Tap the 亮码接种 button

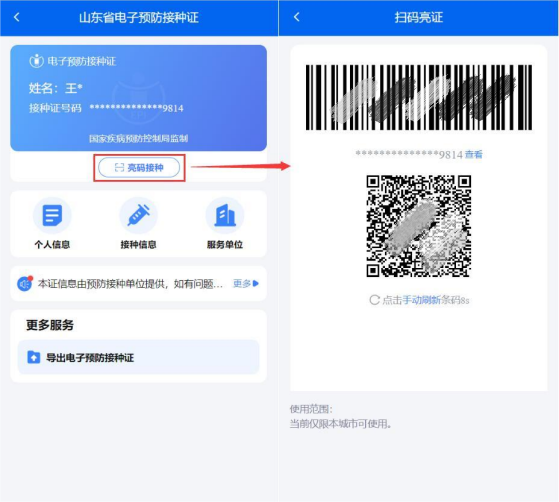(139, 168)
